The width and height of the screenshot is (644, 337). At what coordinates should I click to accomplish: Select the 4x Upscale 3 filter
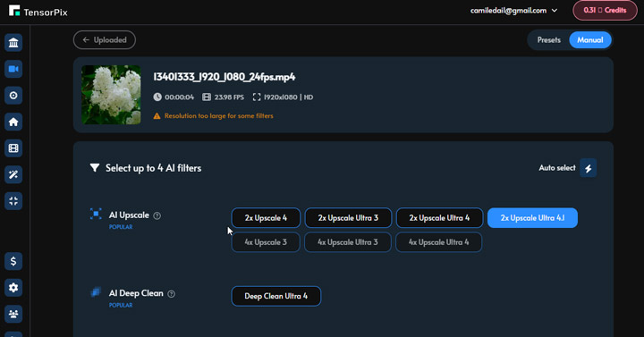click(x=266, y=242)
